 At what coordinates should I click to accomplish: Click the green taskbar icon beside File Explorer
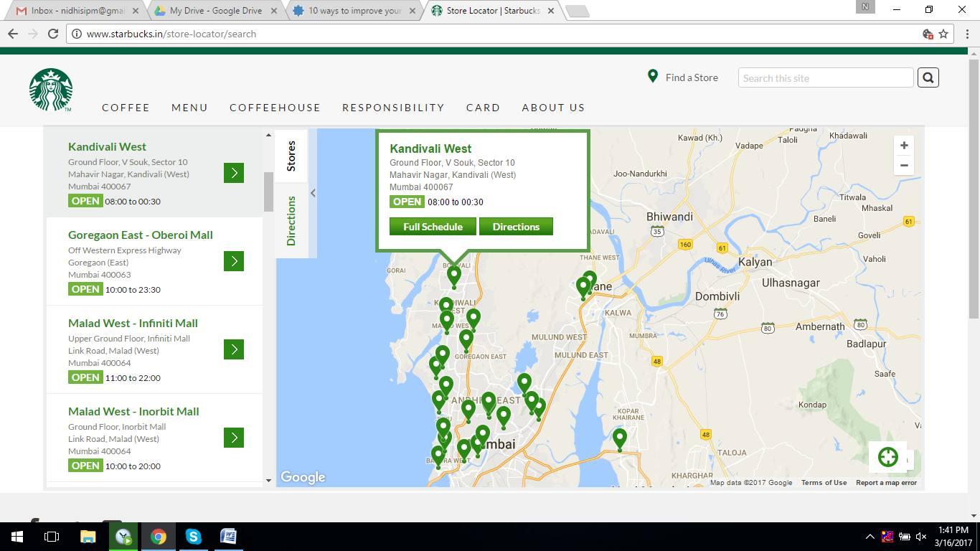point(123,536)
